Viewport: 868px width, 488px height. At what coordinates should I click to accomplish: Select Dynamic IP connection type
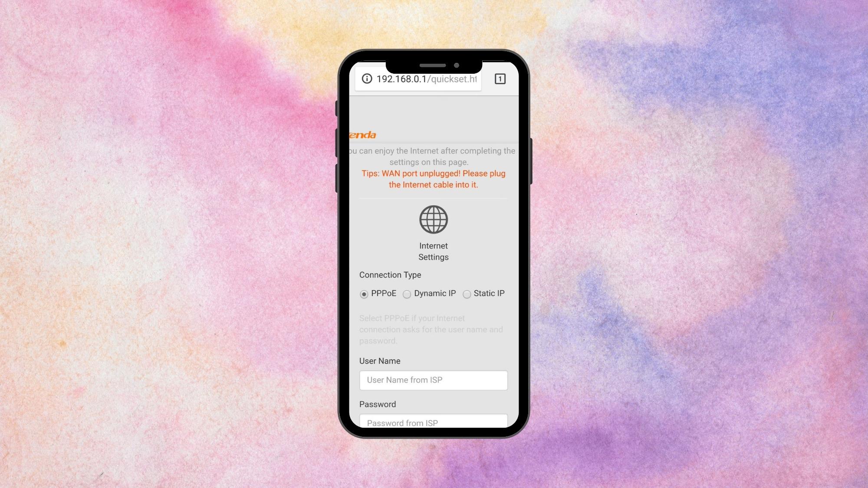click(407, 293)
